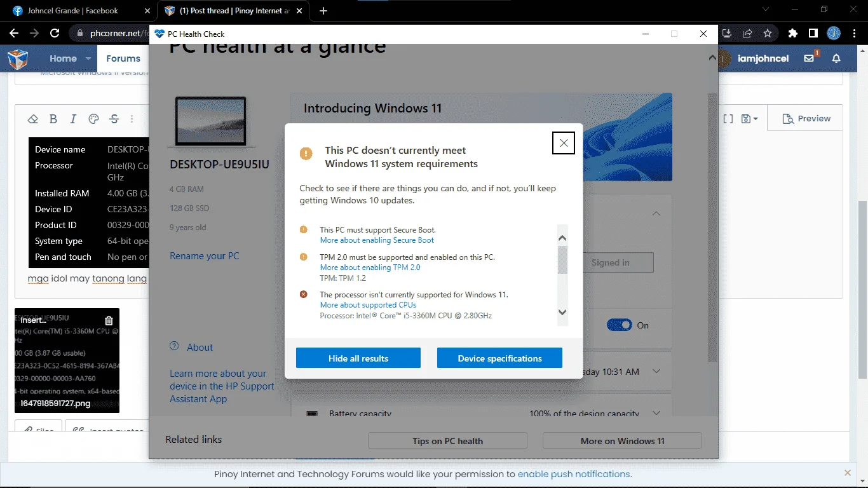Open text color palette icon
This screenshot has height=488, width=868.
click(93, 119)
